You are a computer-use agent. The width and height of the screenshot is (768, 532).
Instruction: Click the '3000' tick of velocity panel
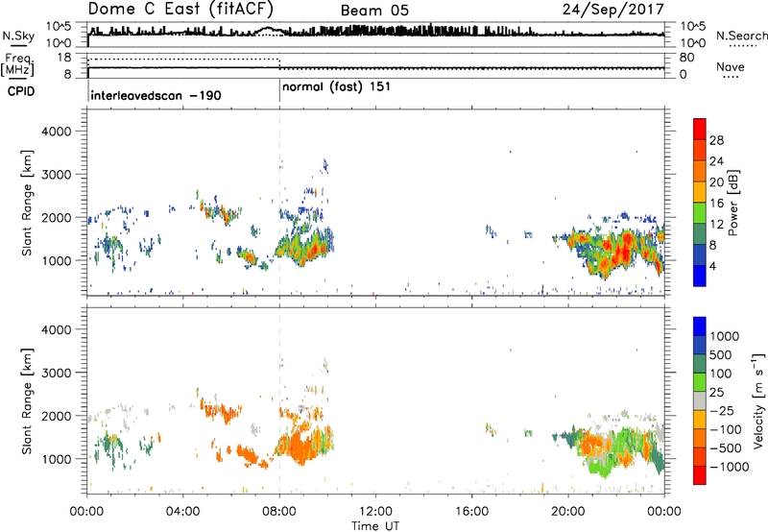56,373
